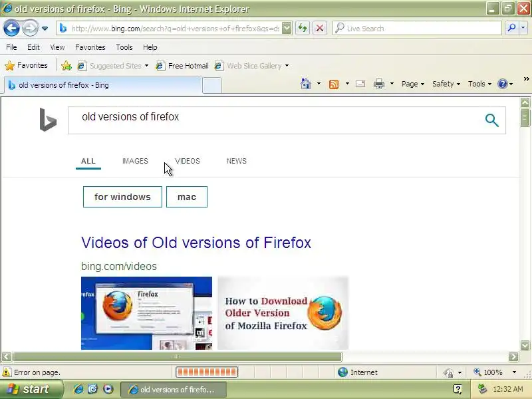
Task: Open the Favorites star center
Action: pyautogui.click(x=27, y=65)
